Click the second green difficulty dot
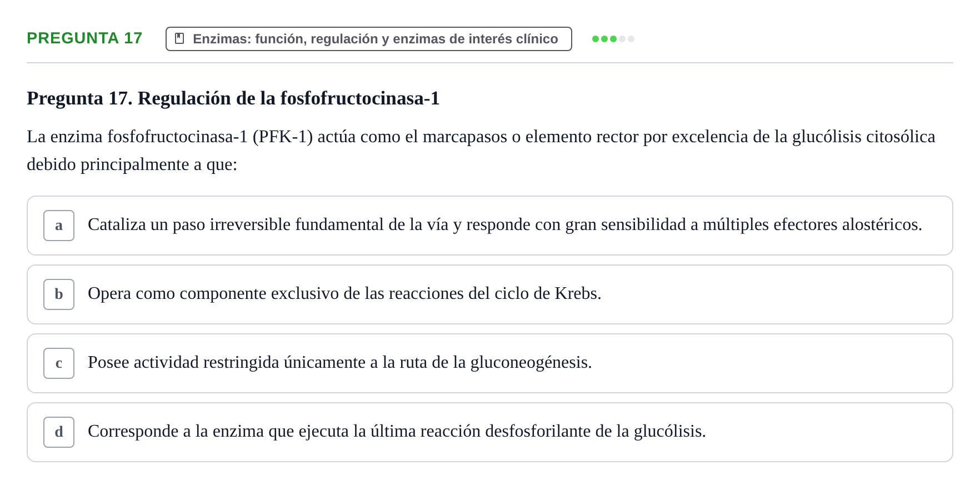 [x=604, y=39]
